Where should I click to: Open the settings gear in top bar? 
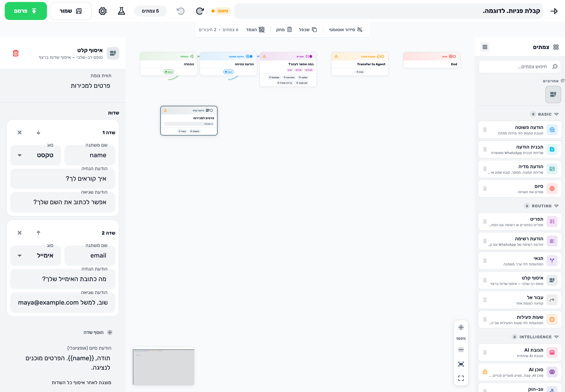click(x=103, y=11)
